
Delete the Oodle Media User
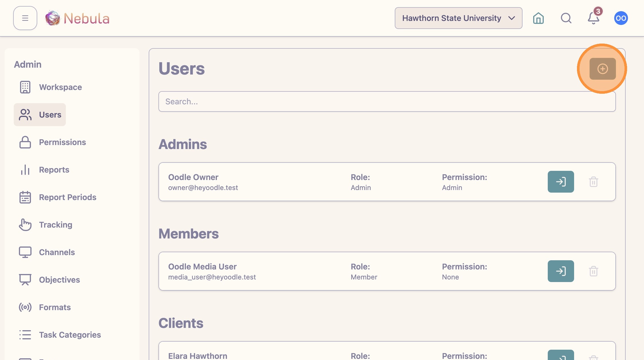pos(593,271)
